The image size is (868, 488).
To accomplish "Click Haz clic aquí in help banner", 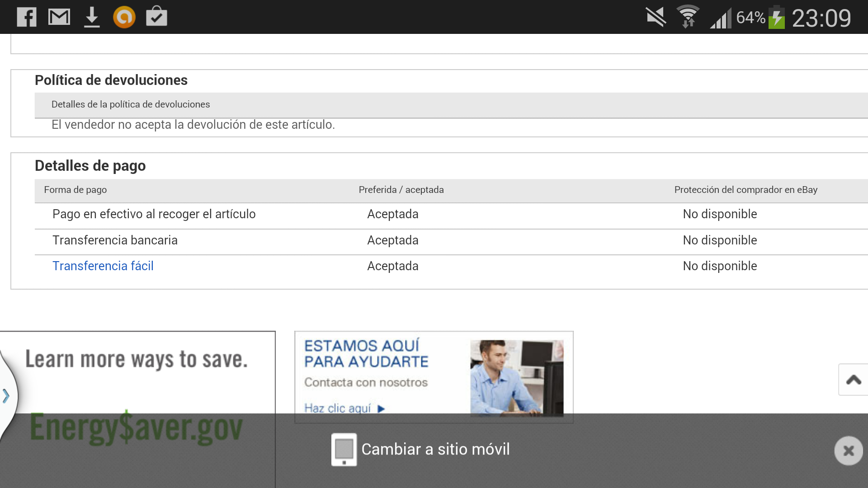I will [x=344, y=408].
